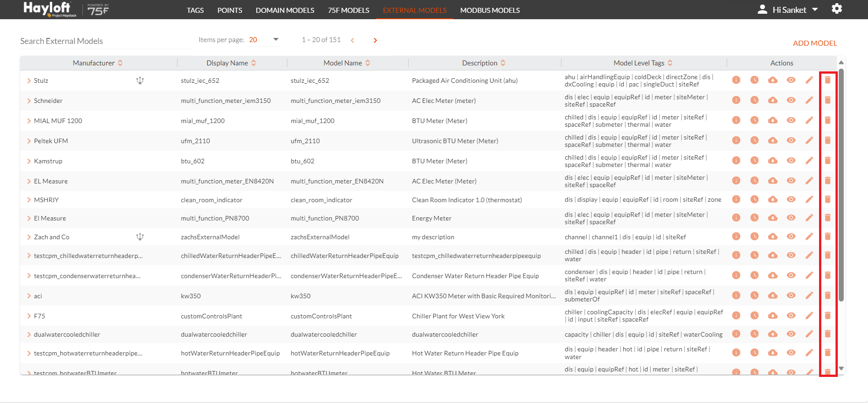The width and height of the screenshot is (868, 403).
Task: Delete the Stulz model with trash icon
Action: (828, 80)
